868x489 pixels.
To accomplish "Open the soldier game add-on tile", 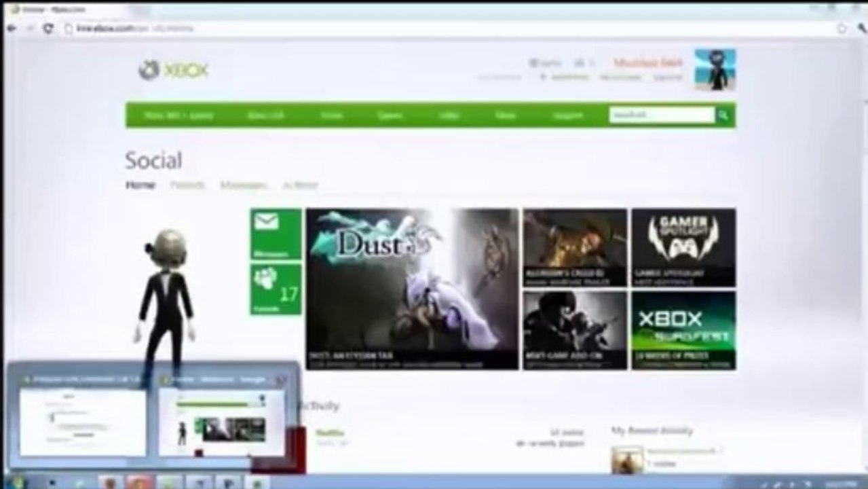I will coord(575,331).
